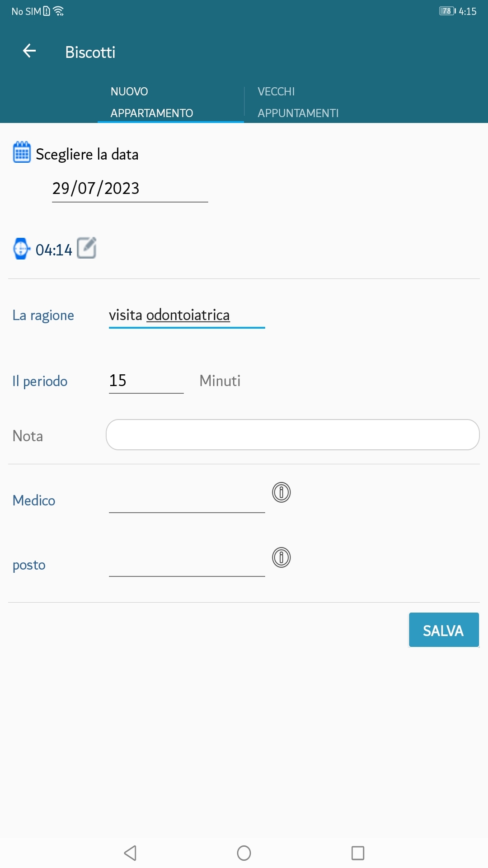Click into the Nota text box
This screenshot has height=868, width=488.
(292, 435)
